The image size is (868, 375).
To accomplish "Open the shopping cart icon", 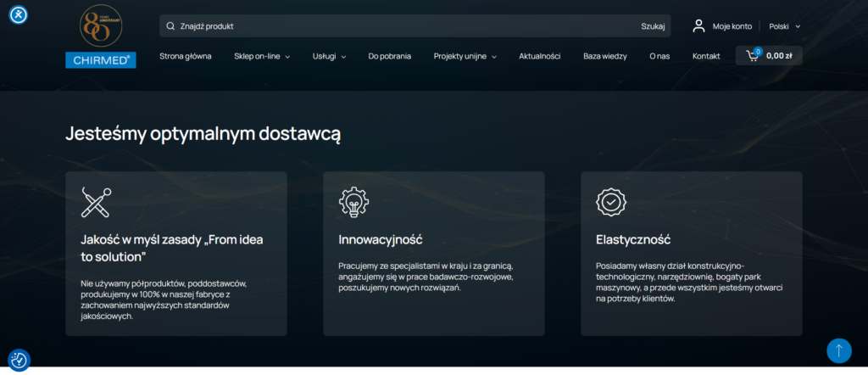I will (753, 55).
